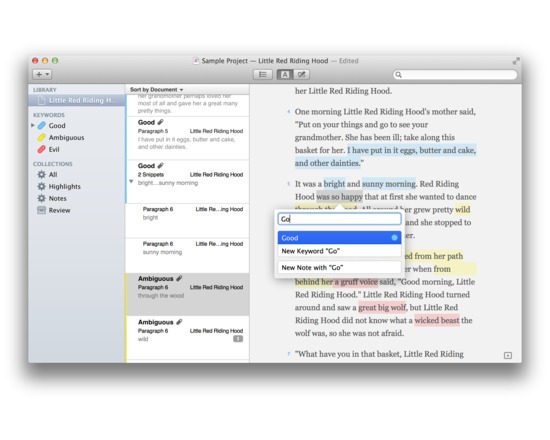Choose New Keyword "Go" option
The height and width of the screenshot is (440, 550).
pos(339,251)
